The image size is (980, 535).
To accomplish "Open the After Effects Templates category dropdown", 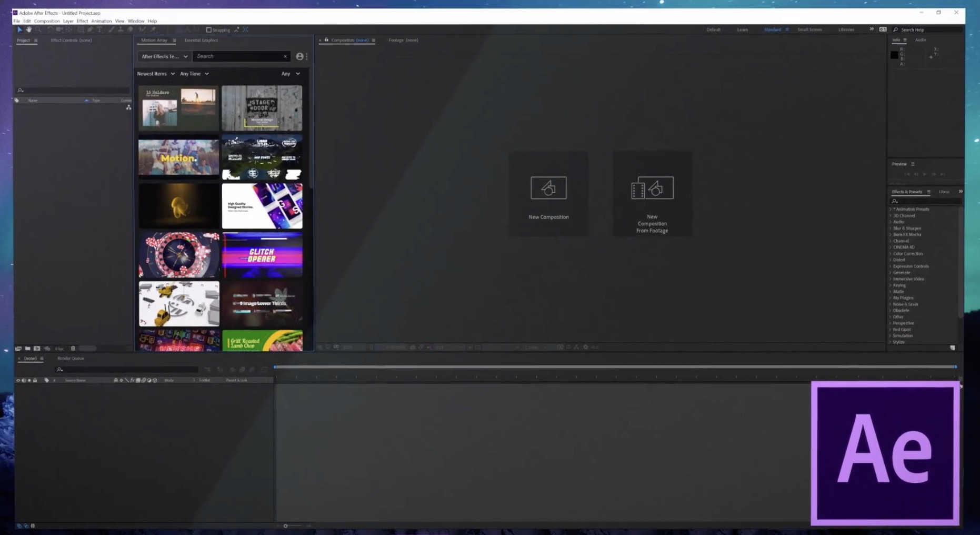I will (164, 56).
